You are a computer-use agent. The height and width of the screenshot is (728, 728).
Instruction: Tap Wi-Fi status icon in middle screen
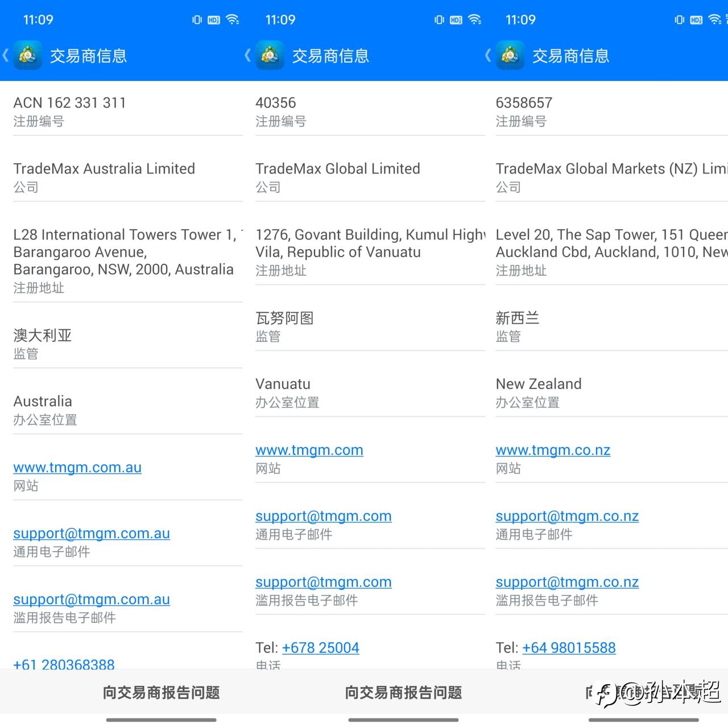(475, 19)
